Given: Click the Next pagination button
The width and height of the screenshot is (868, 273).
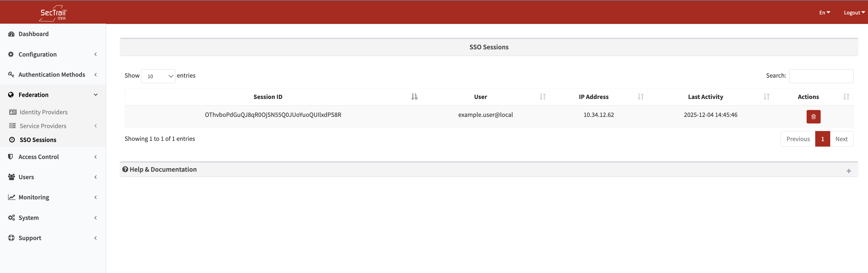Looking at the screenshot, I should click(841, 139).
